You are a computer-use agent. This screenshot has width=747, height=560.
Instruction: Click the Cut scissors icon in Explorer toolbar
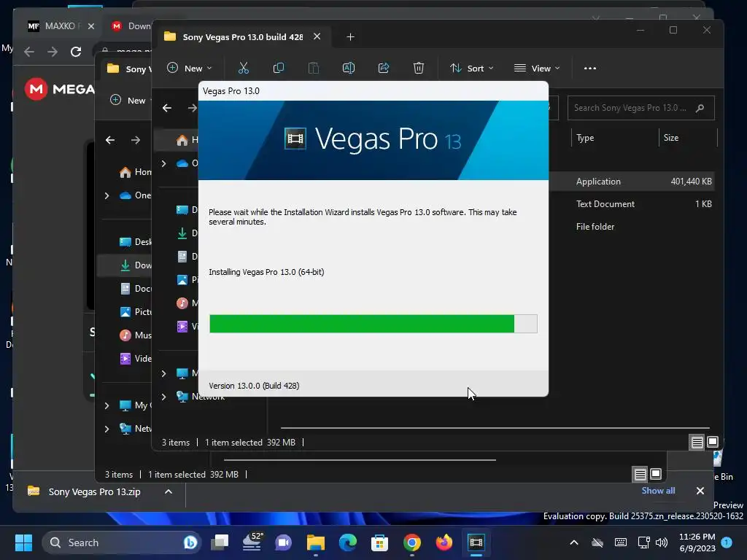pos(244,68)
